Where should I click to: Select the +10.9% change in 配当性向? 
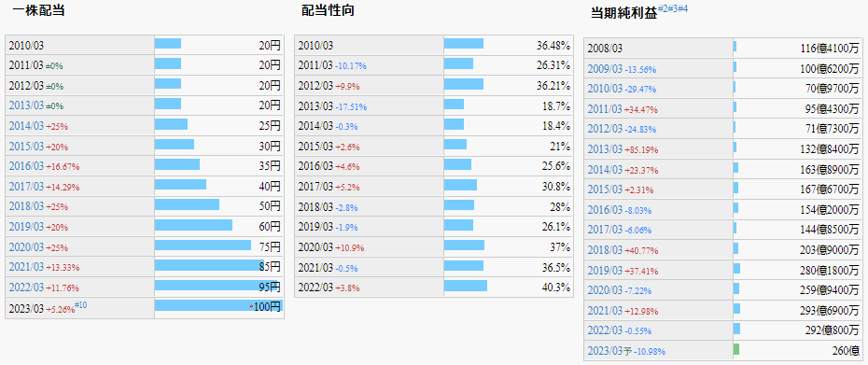pos(349,247)
